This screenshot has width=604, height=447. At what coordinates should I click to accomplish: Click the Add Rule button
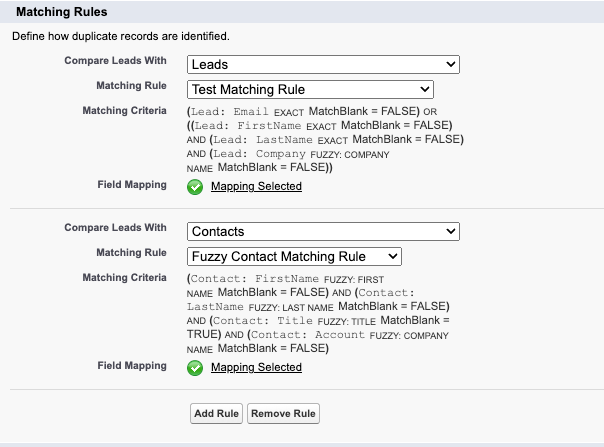[216, 413]
